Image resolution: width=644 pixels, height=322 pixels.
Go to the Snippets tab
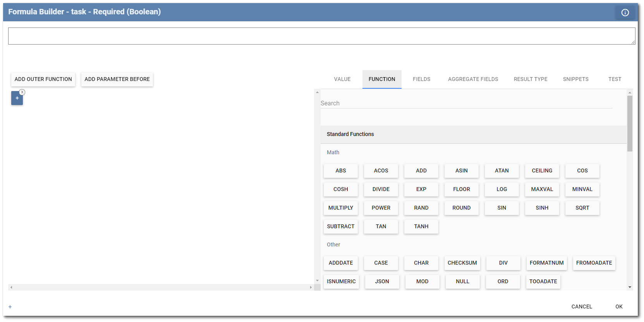tap(575, 79)
